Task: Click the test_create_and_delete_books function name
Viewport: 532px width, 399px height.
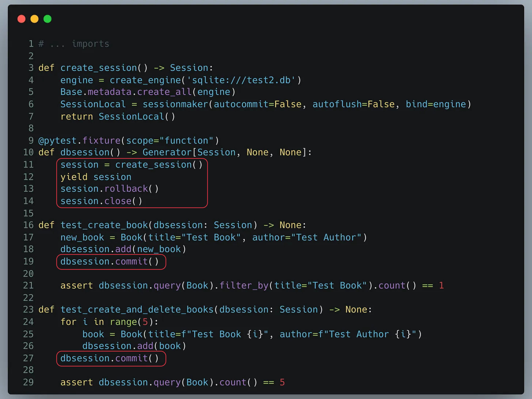Action: [137, 310]
